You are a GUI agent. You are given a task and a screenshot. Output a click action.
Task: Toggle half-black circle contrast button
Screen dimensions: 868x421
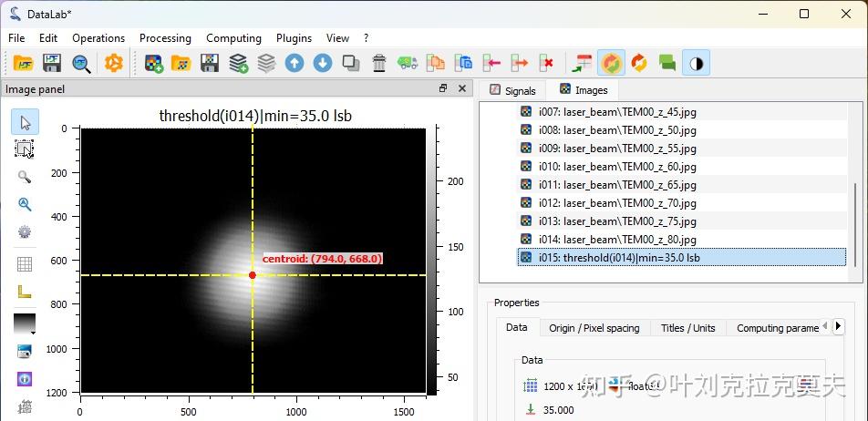pos(696,63)
